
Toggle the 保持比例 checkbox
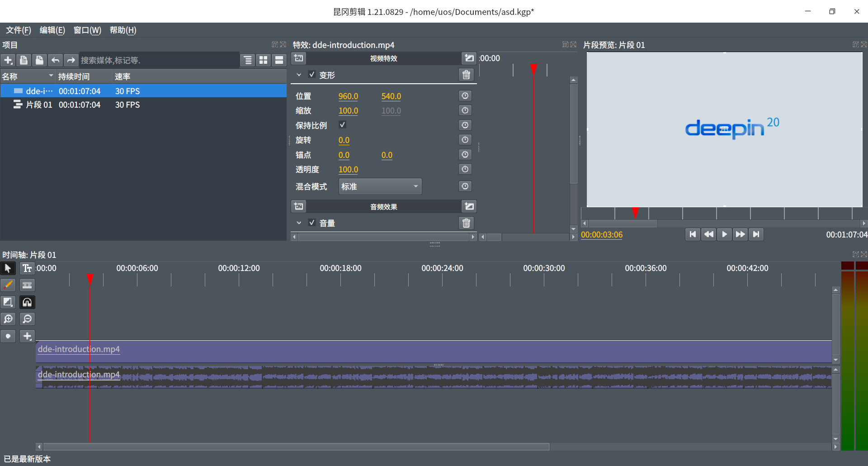pyautogui.click(x=342, y=125)
